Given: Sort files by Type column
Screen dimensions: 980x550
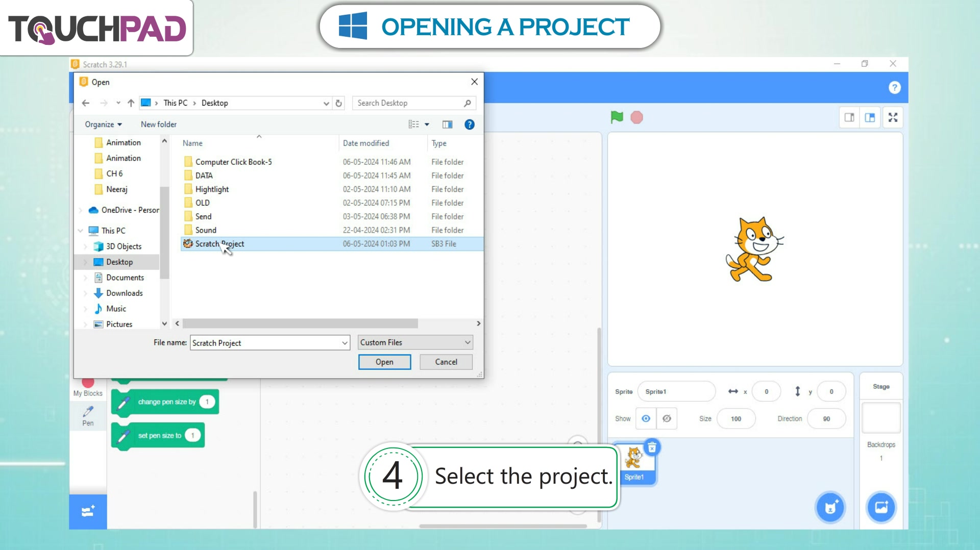Looking at the screenshot, I should pyautogui.click(x=439, y=143).
